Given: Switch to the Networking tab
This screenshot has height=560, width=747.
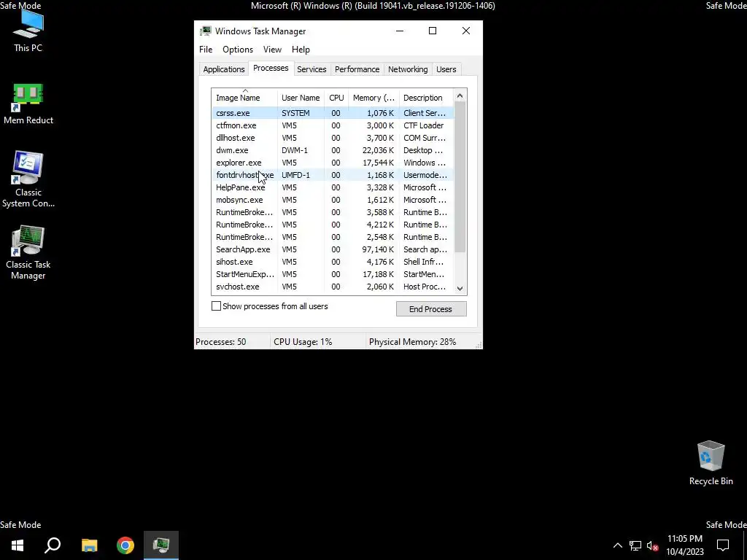Looking at the screenshot, I should click(x=408, y=69).
